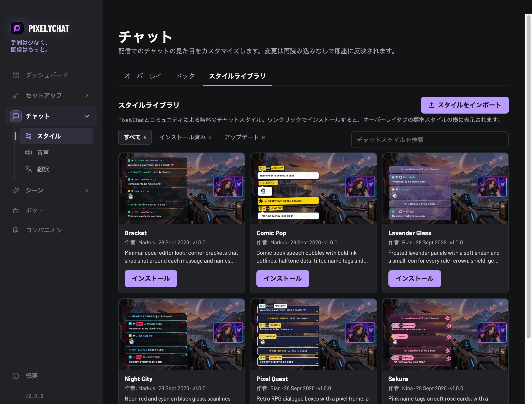This screenshot has width=532, height=404.
Task: Expand the セットアップ chevron
Action: pos(86,96)
